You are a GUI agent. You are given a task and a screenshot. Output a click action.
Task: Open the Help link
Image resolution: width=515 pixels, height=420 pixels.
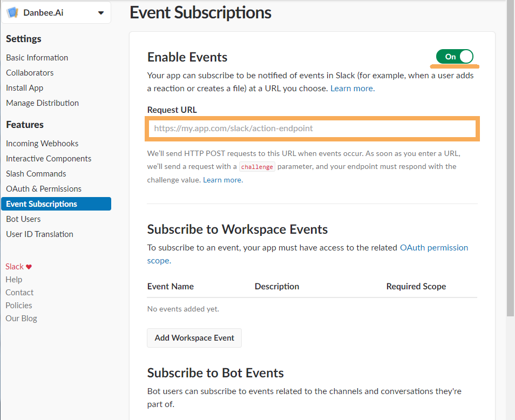tap(14, 280)
